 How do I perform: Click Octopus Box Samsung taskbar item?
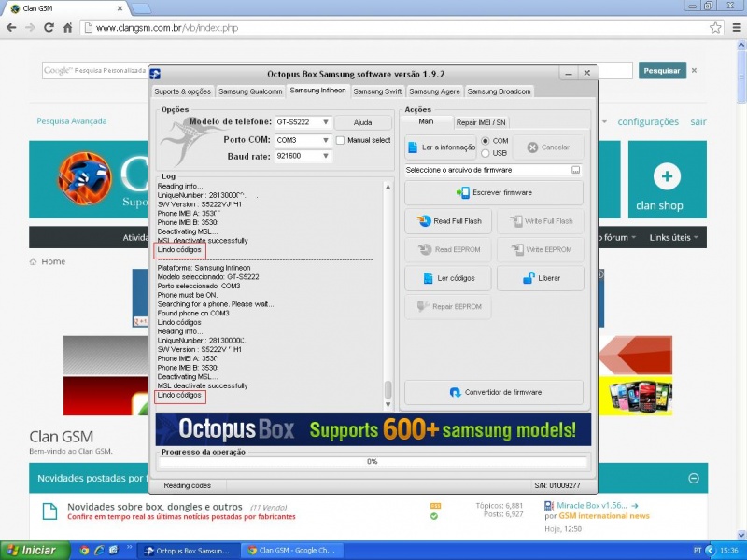point(188,551)
